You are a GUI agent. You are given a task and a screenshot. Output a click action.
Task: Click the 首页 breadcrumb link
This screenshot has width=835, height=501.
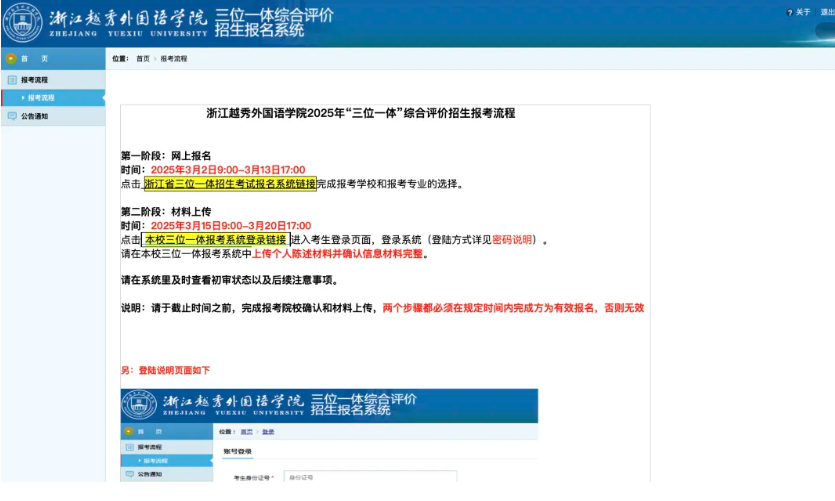pyautogui.click(x=143, y=59)
